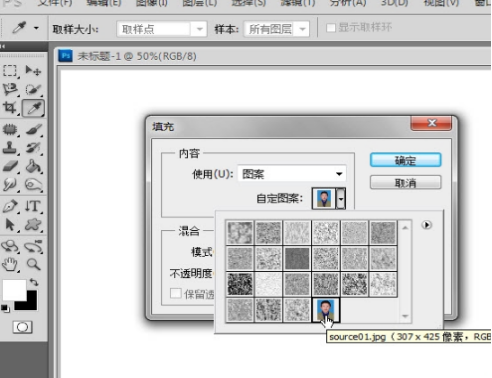Select the Custom Shape tool
The height and width of the screenshot is (378, 492).
coord(34,225)
